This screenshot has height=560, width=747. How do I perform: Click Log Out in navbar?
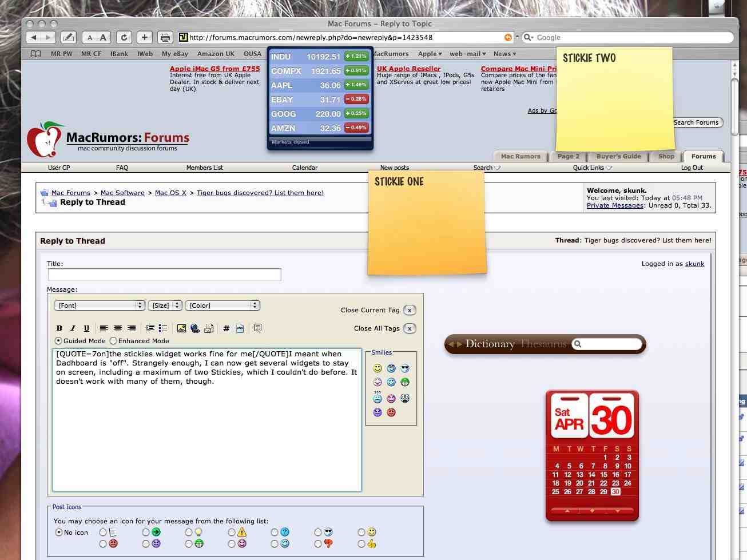[x=692, y=168]
